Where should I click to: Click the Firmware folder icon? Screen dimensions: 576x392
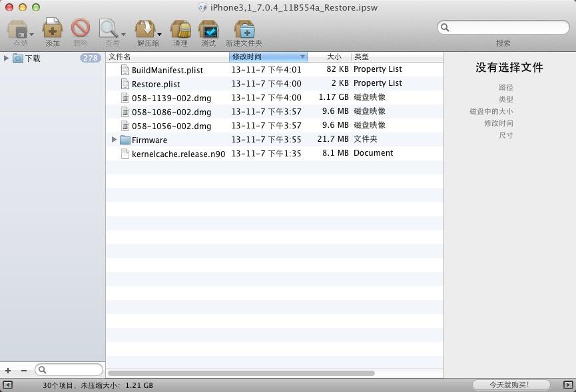125,140
